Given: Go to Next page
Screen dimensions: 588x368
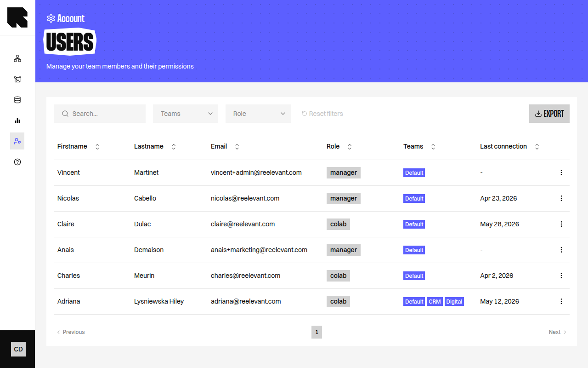Looking at the screenshot, I should coord(558,332).
